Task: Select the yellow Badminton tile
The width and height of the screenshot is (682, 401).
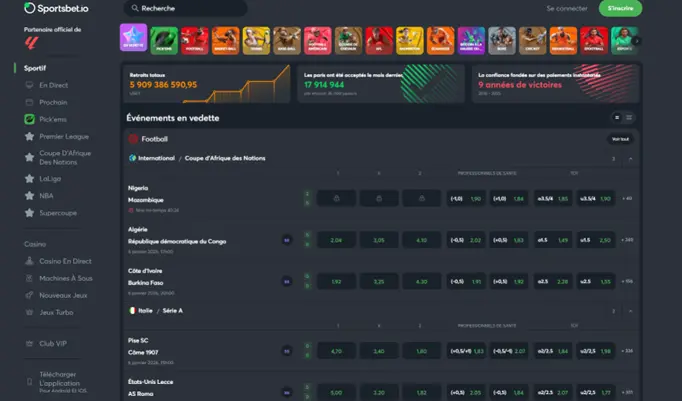Action: point(410,40)
